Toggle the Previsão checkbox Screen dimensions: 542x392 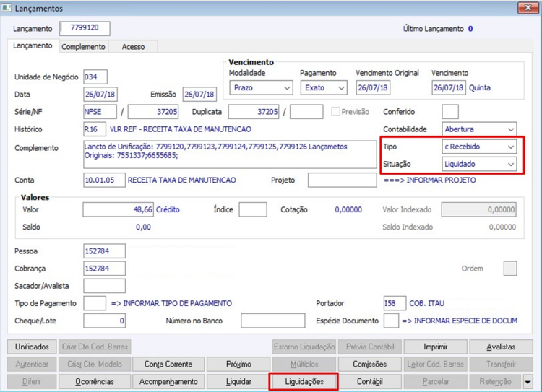[x=335, y=112]
